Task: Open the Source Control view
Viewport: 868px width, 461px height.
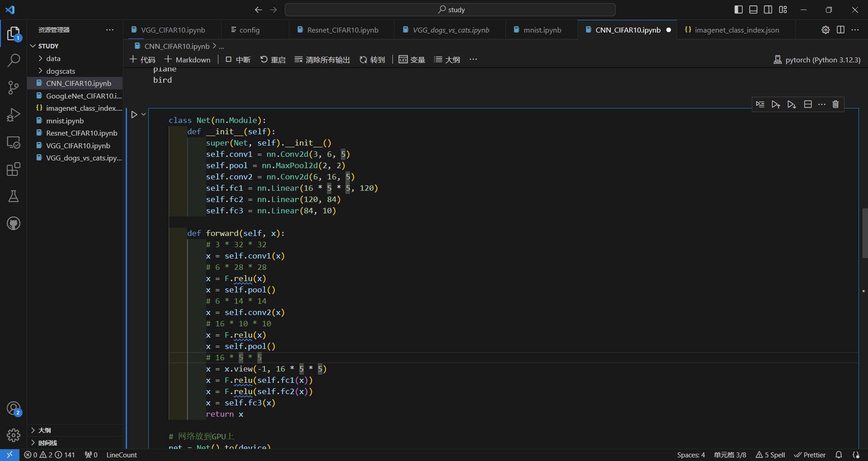Action: pyautogui.click(x=14, y=88)
